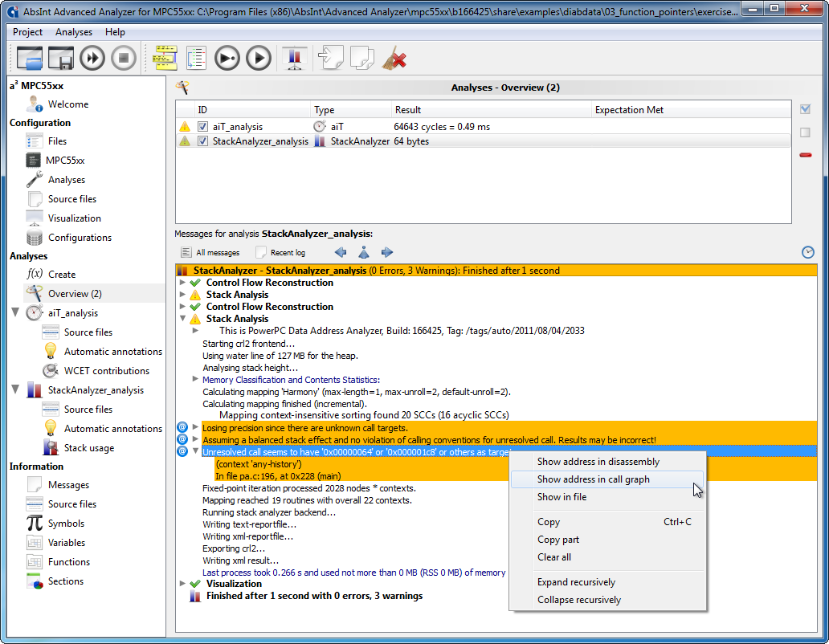The image size is (829, 644).
Task: Select MPC55xx chip configuration item
Action: coord(64,160)
